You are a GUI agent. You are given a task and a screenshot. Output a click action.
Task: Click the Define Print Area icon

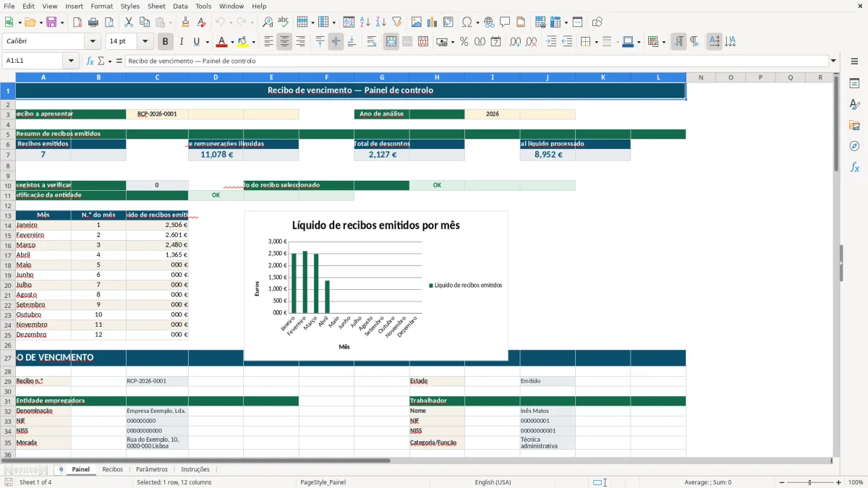pos(540,22)
